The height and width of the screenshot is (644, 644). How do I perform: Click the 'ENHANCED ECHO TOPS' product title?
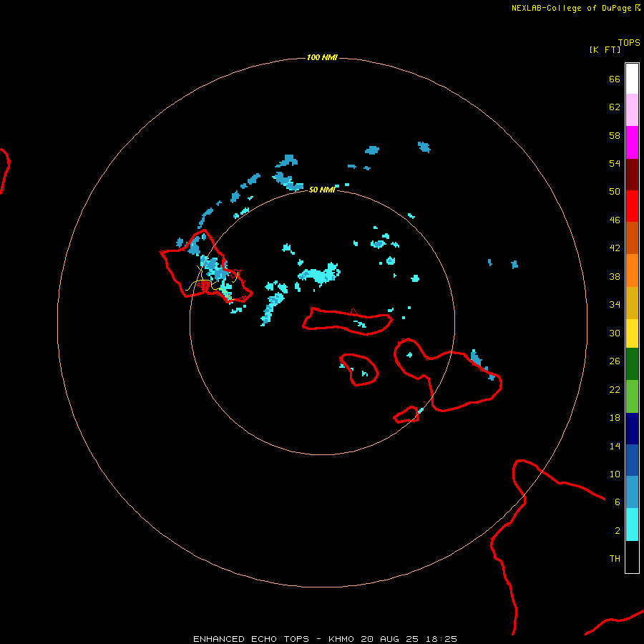coord(251,639)
